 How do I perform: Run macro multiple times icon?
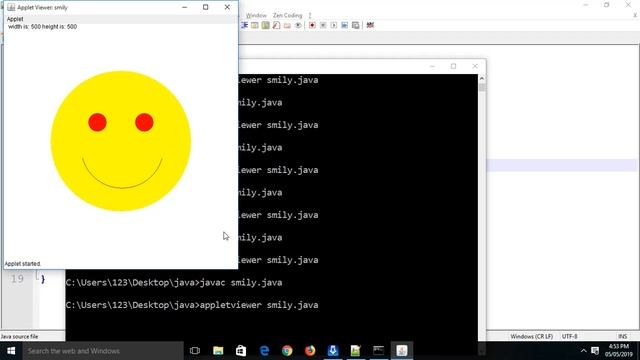tap(344, 25)
